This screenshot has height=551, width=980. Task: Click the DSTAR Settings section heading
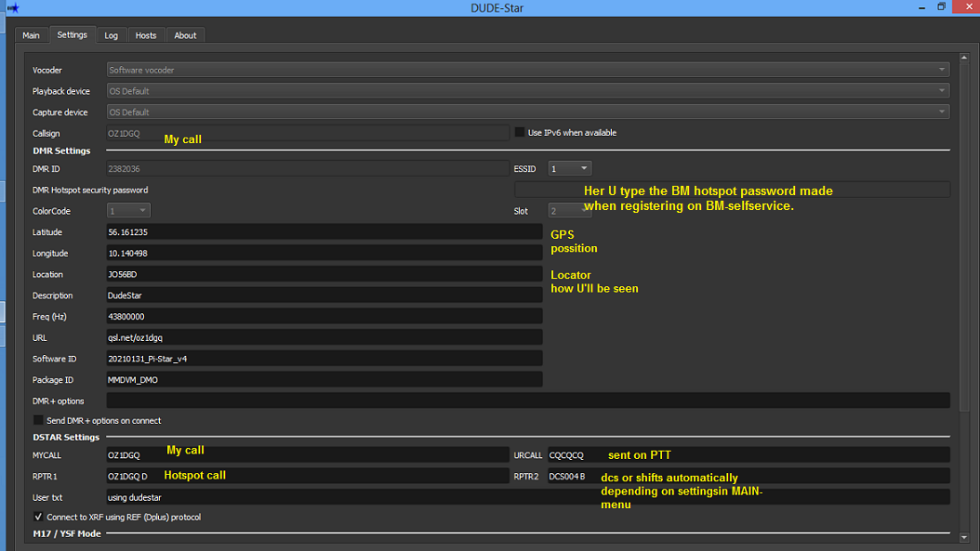coord(66,438)
